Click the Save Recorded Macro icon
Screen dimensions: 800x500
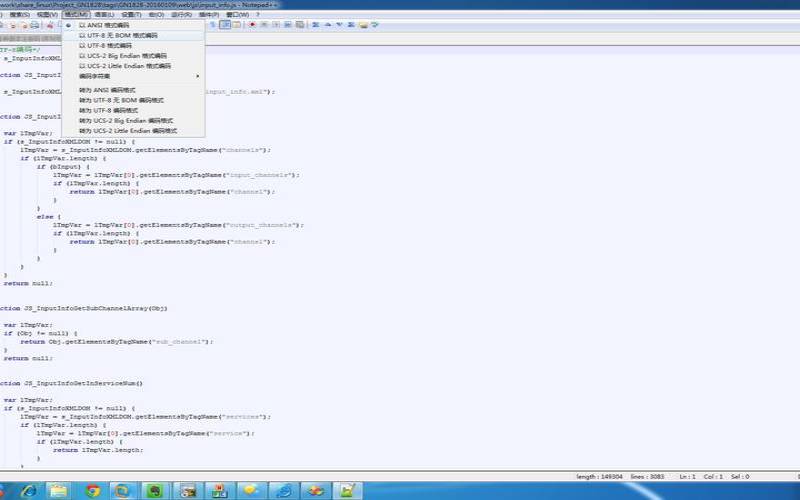click(299, 24)
